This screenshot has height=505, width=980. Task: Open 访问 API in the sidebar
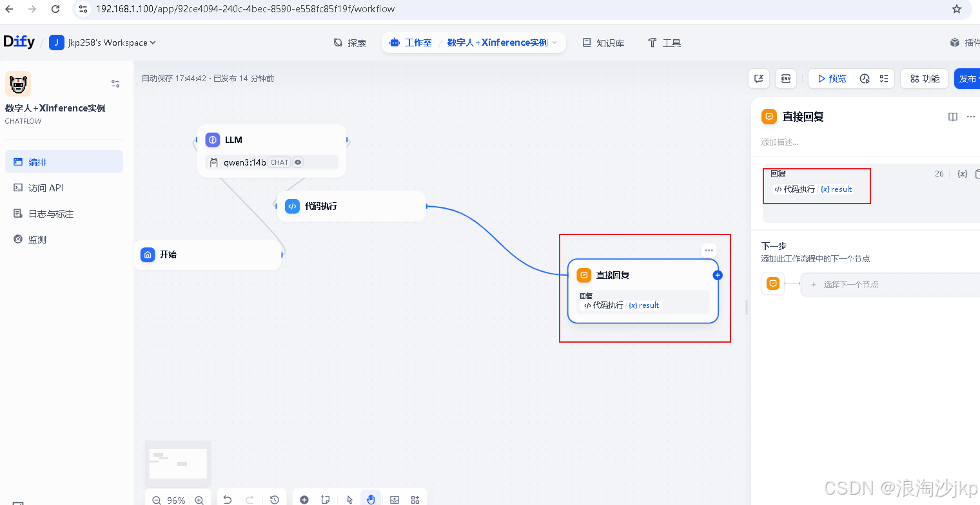click(64, 188)
